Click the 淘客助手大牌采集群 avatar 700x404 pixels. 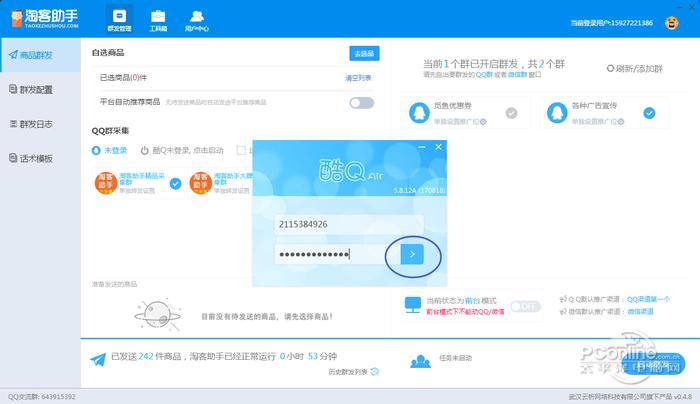click(x=200, y=183)
